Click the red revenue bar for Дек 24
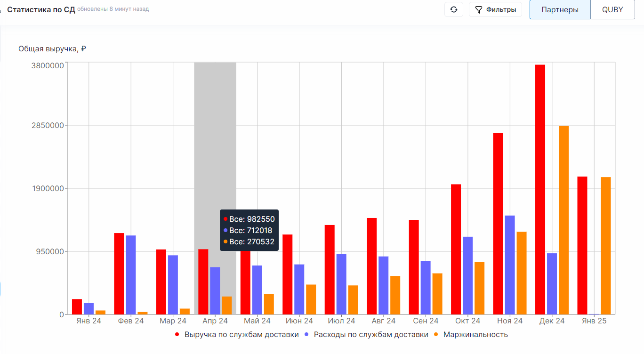The width and height of the screenshot is (644, 354). click(540, 189)
